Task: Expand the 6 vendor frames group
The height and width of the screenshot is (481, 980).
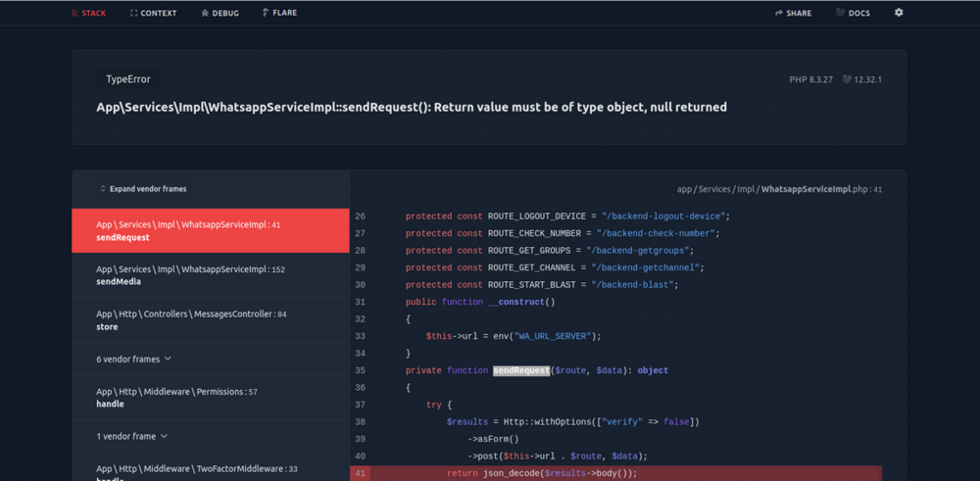Action: [133, 360]
